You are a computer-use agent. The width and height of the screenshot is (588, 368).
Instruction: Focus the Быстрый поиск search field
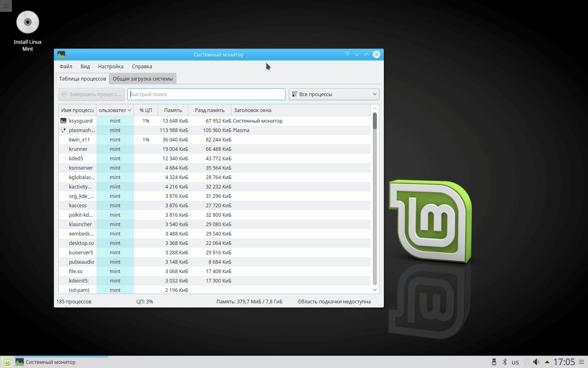tap(206, 94)
